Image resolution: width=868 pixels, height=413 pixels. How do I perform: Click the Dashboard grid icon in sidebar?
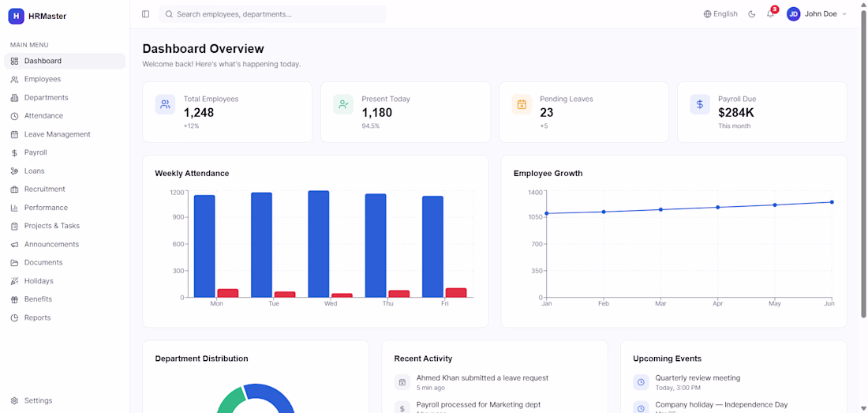click(14, 61)
